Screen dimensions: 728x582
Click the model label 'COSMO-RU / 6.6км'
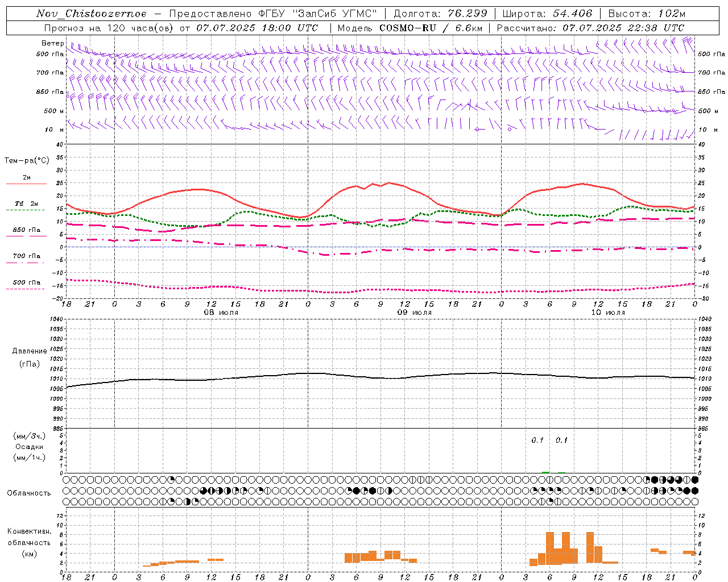pyautogui.click(x=431, y=28)
